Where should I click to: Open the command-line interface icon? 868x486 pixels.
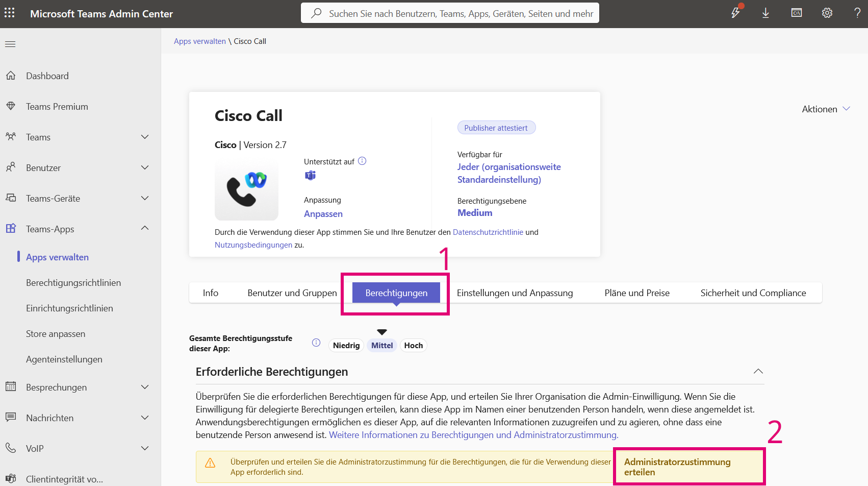[796, 13]
